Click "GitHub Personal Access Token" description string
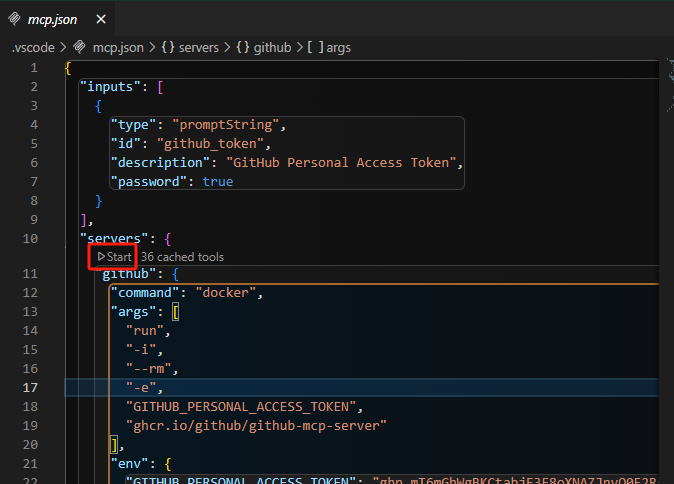The width and height of the screenshot is (674, 484). 341,163
